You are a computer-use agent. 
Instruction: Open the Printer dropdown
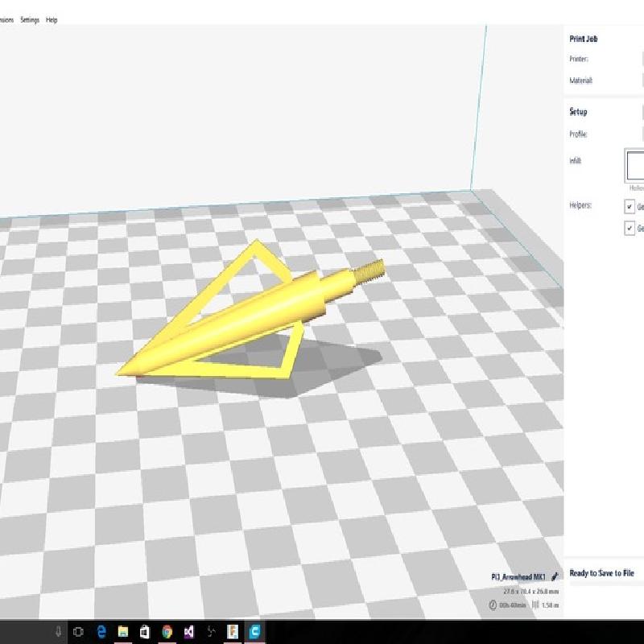pyautogui.click(x=642, y=60)
